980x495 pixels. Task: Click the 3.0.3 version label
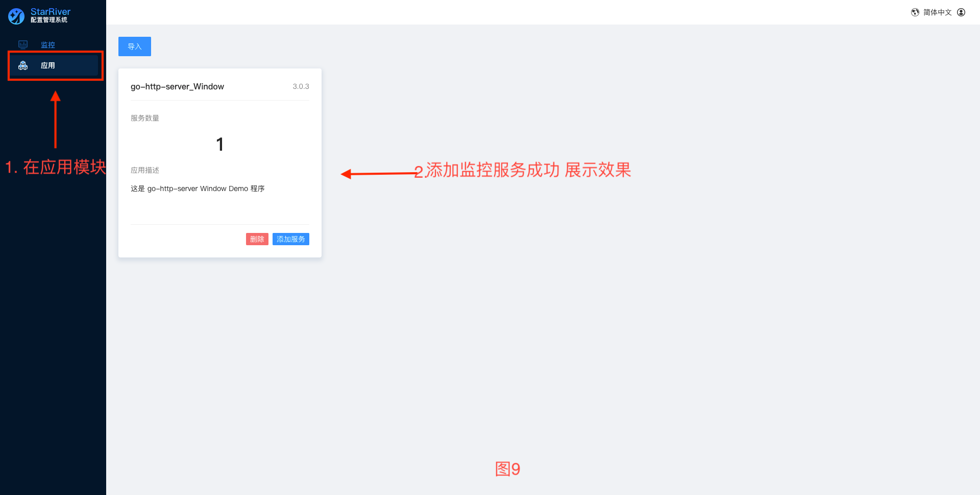[x=301, y=86]
